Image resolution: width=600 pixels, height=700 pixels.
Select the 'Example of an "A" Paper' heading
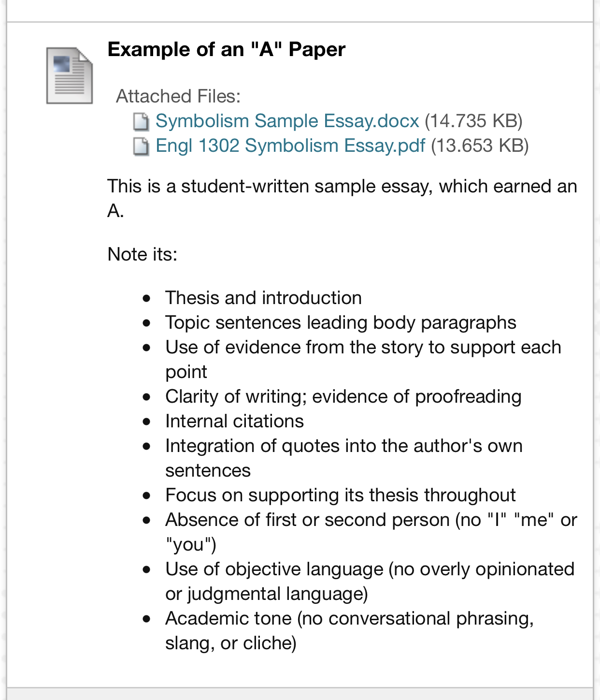point(226,49)
